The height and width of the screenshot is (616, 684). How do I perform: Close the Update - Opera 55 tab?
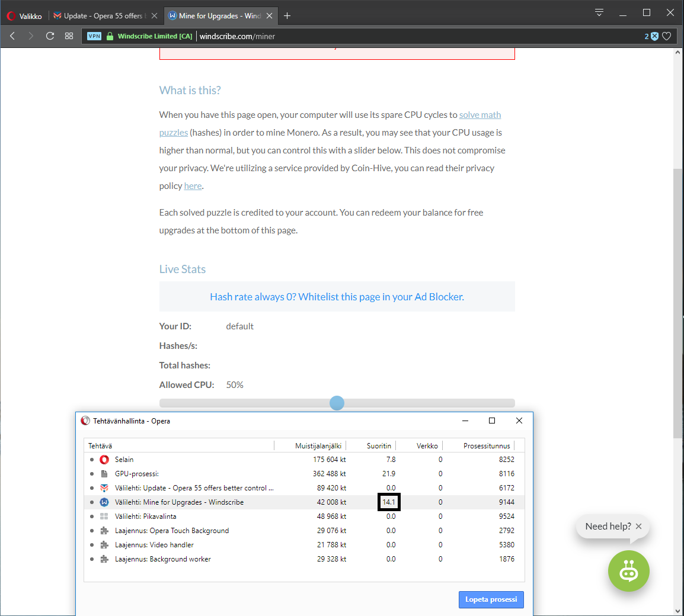pyautogui.click(x=154, y=16)
